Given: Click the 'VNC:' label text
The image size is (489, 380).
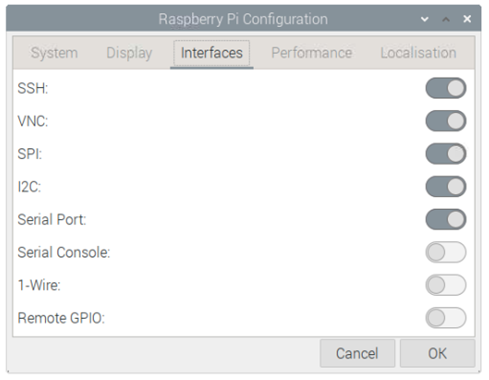Looking at the screenshot, I should (x=33, y=121).
